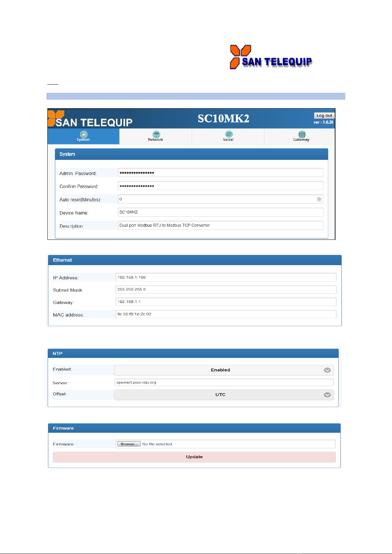Open the Network tab icon
This screenshot has width=392, height=554.
coord(156,134)
